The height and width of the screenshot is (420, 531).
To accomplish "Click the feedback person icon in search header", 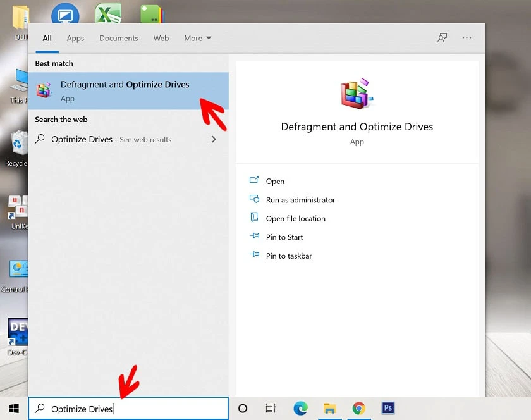I will pyautogui.click(x=442, y=37).
